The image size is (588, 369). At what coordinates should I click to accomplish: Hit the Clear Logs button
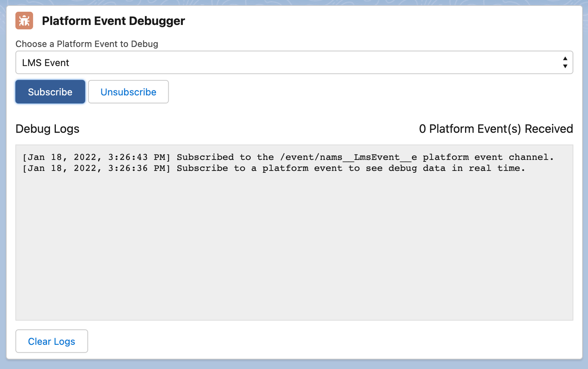(52, 341)
